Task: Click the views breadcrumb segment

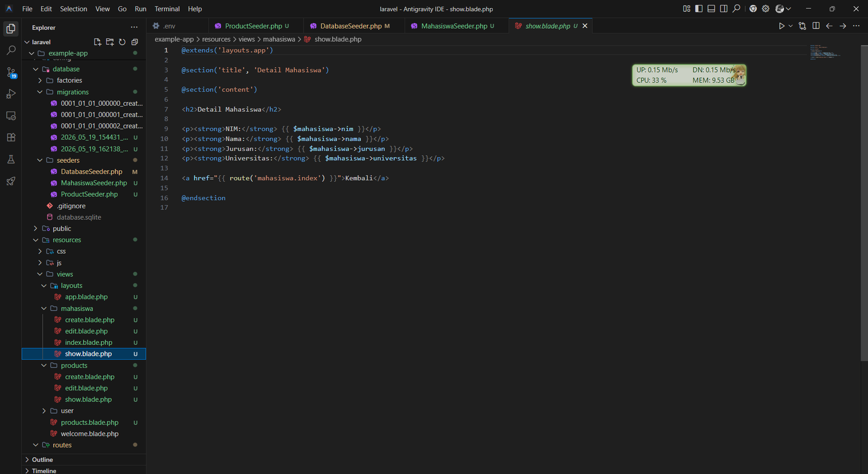Action: 246,39
